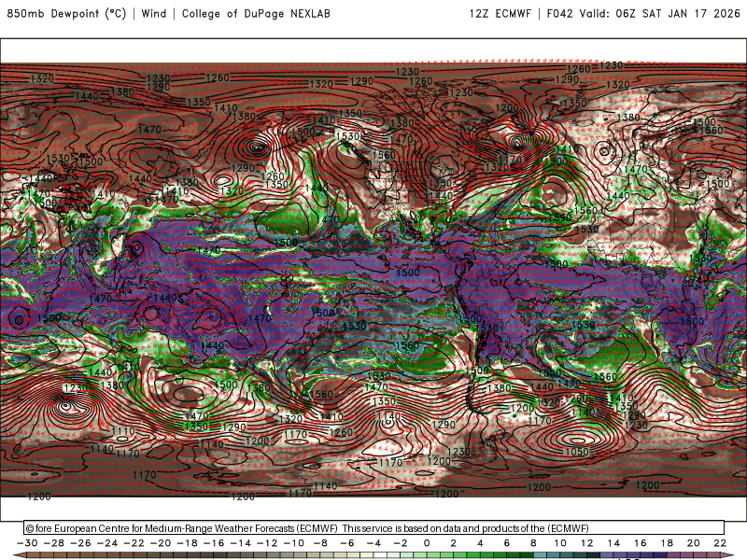Click the '1050' contour label on map
This screenshot has height=560, width=747.
[x=577, y=452]
